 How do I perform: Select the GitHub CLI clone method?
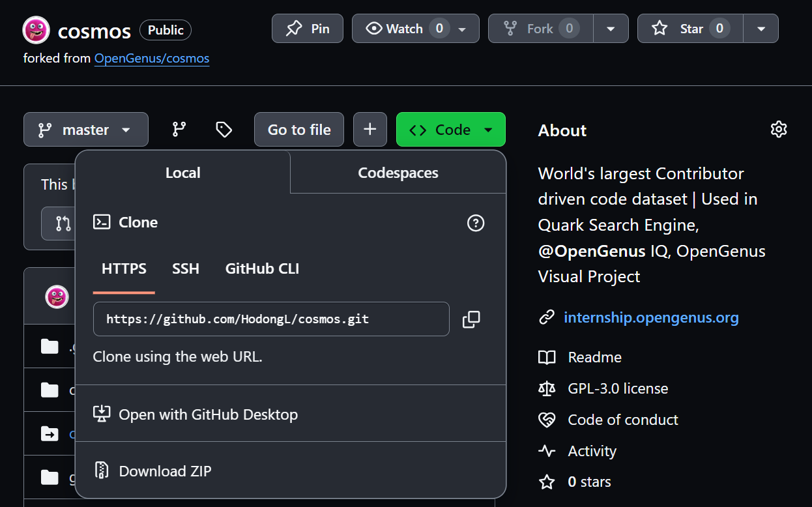click(x=262, y=268)
